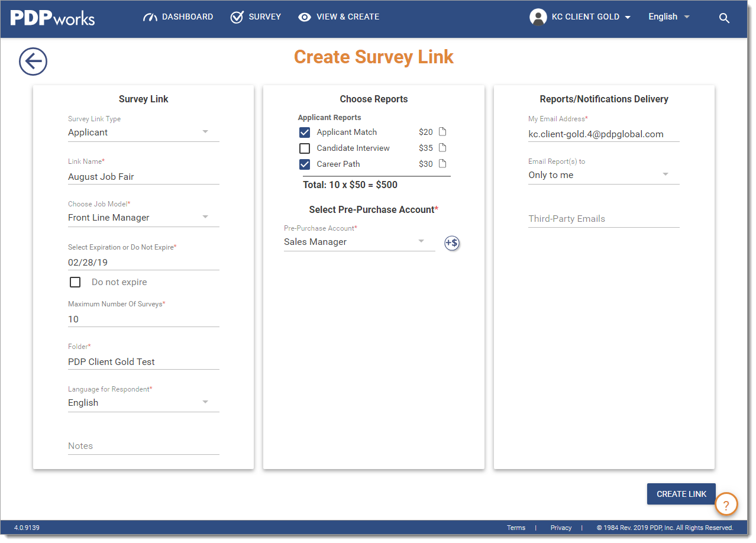Click the user avatar icon next to KC CLIENT GOLD
The width and height of the screenshot is (756, 543).
point(538,17)
